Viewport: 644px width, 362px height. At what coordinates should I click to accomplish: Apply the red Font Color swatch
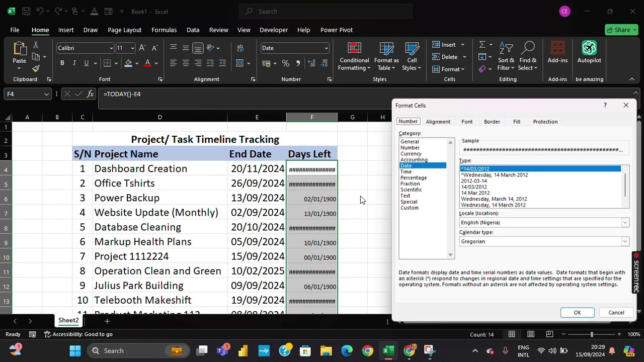tap(147, 63)
